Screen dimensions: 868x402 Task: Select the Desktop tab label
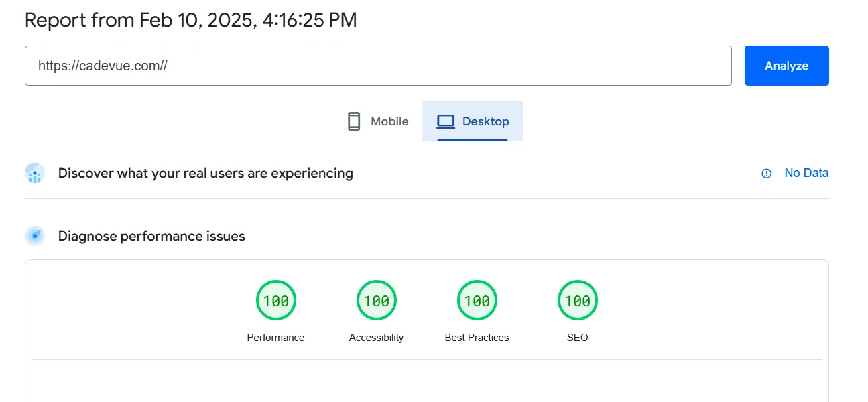click(x=485, y=121)
